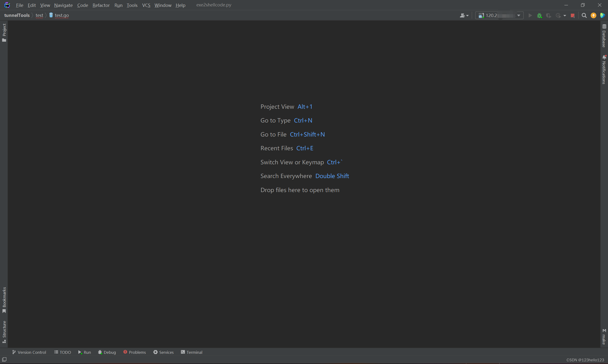Open the TODO tool window
The height and width of the screenshot is (364, 608).
click(x=62, y=352)
